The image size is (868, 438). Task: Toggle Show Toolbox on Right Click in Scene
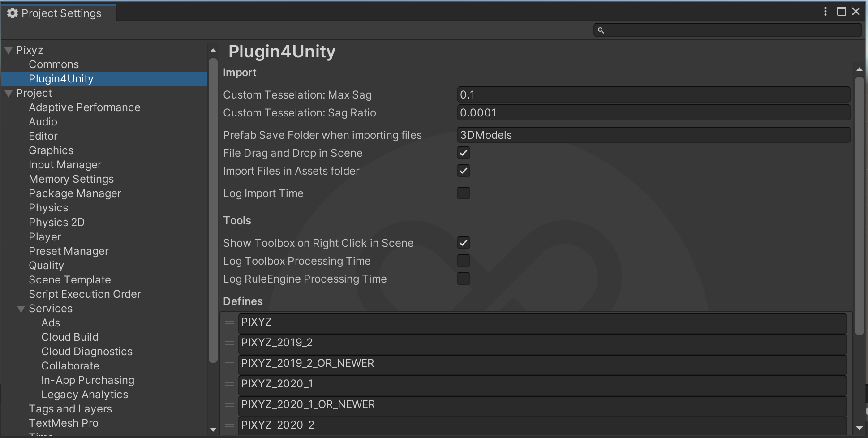tap(464, 243)
